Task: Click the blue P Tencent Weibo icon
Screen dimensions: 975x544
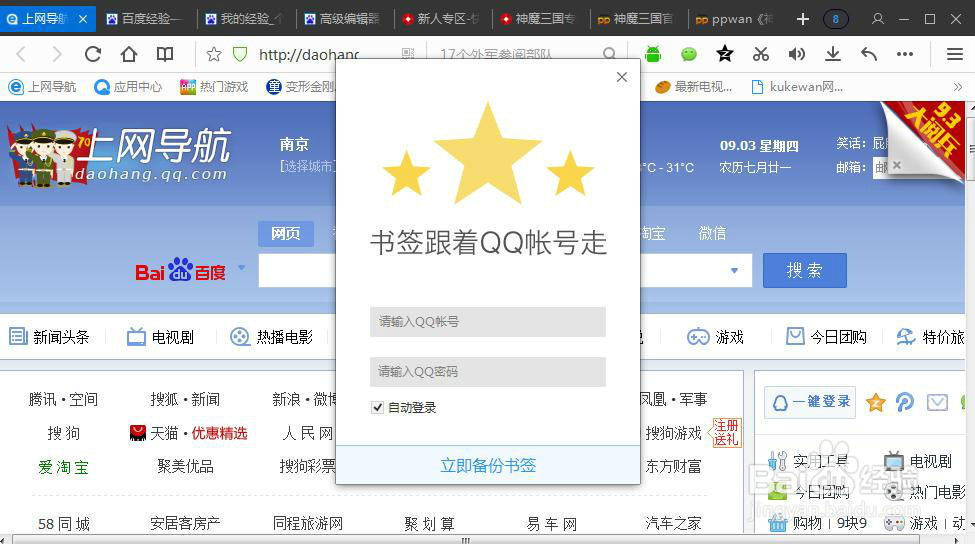Action: 905,402
